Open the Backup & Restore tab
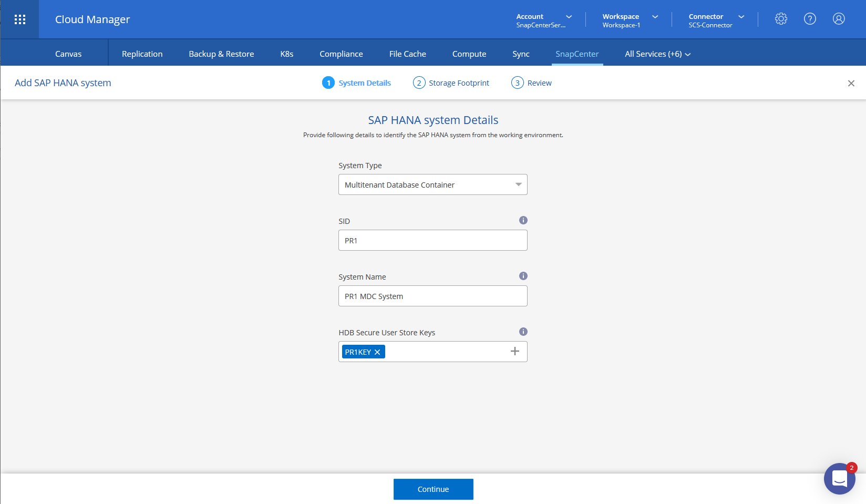This screenshot has width=866, height=504. (x=221, y=54)
